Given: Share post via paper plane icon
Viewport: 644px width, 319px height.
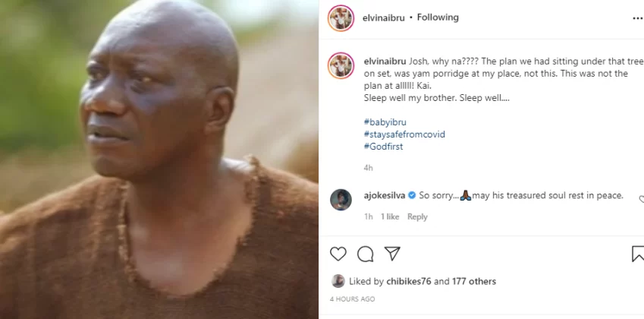Looking at the screenshot, I should point(391,254).
